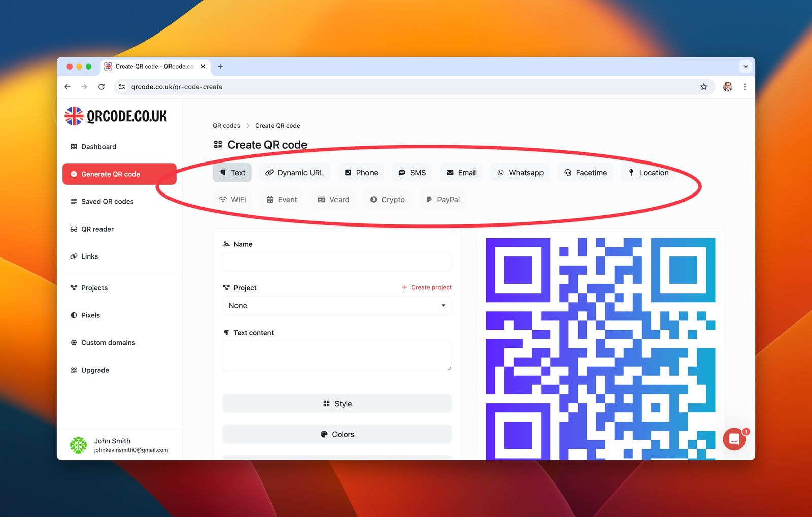
Task: Open the Colors customization panel
Action: click(336, 434)
